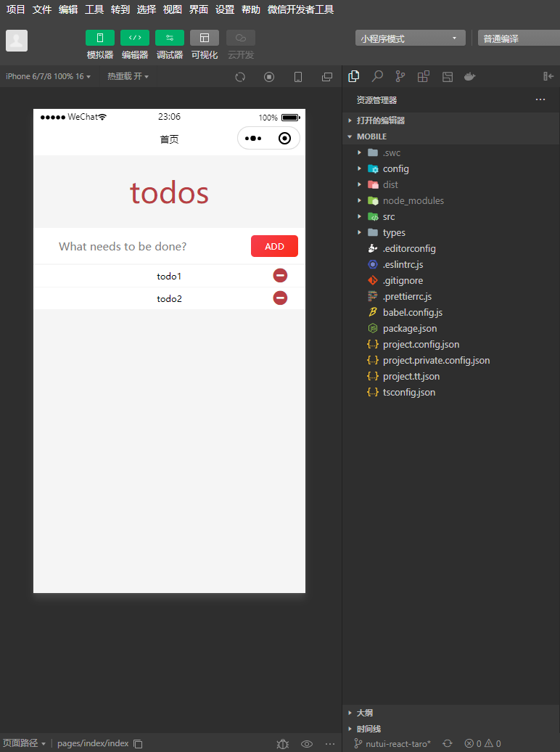Open the resource manager more options ellipsis
The width and height of the screenshot is (560, 752).
(540, 99)
